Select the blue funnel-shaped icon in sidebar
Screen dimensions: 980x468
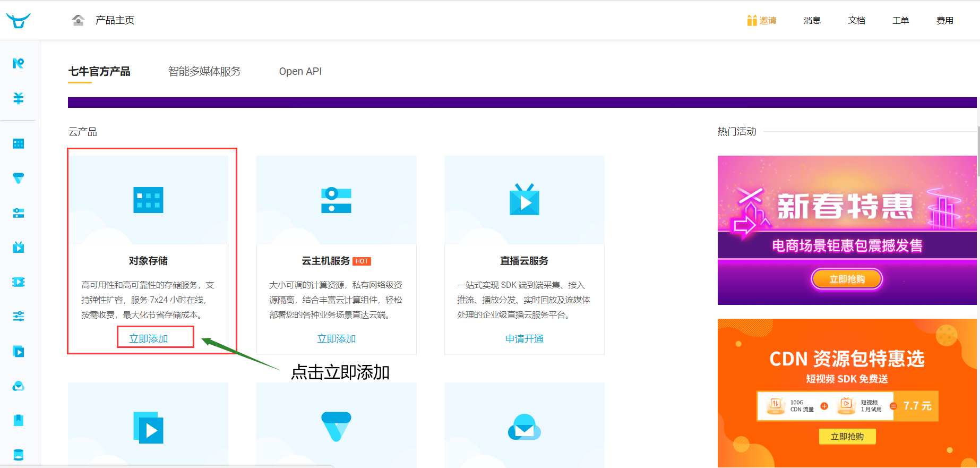[x=19, y=178]
